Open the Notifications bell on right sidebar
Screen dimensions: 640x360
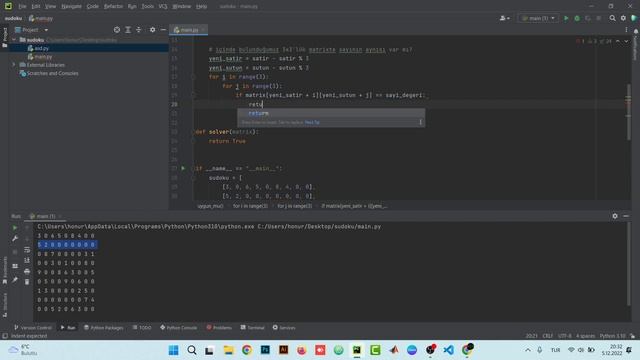click(x=636, y=31)
